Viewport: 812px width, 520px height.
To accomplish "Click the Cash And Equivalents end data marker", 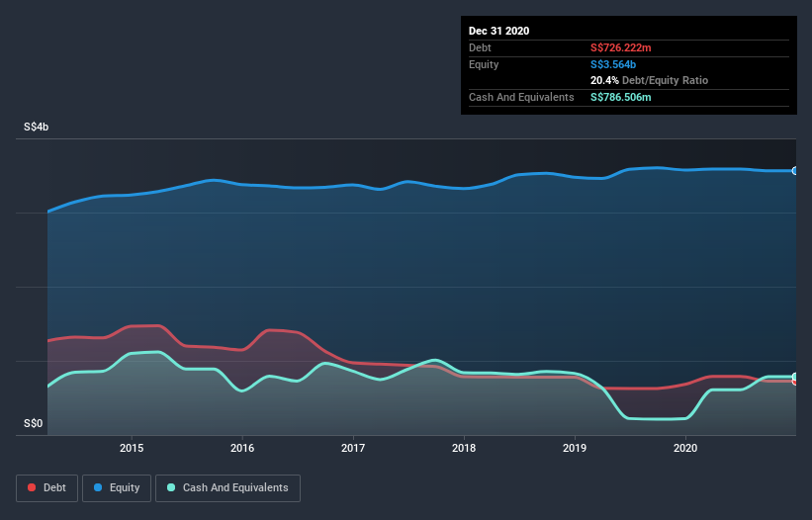I will pyautogui.click(x=795, y=377).
